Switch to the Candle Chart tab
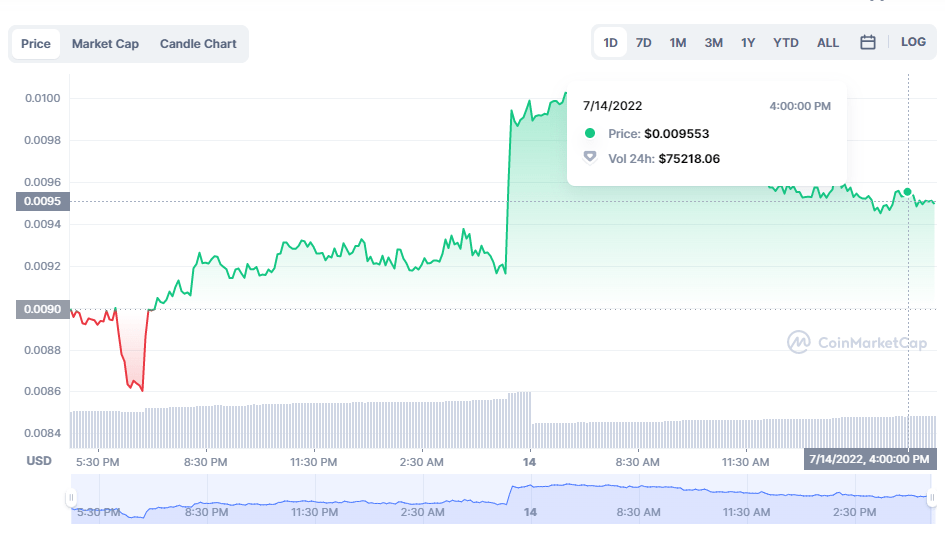Image resolution: width=945 pixels, height=534 pixels. point(198,44)
